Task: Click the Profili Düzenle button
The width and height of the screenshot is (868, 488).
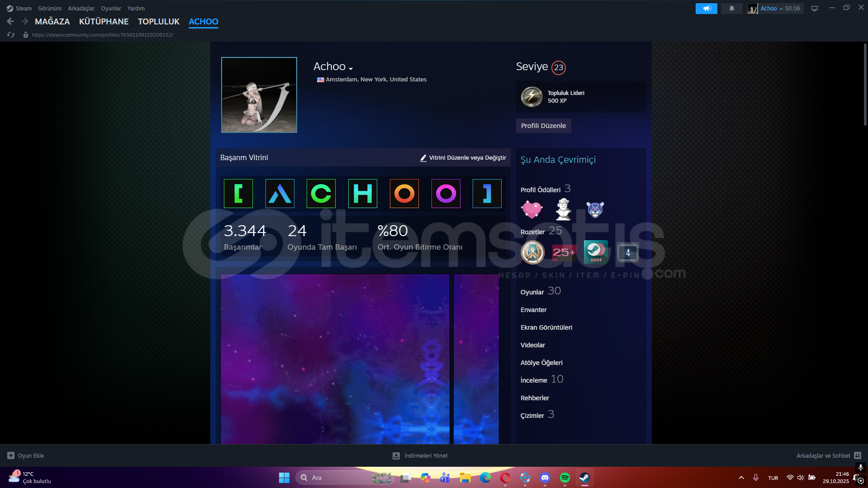Action: pos(543,126)
